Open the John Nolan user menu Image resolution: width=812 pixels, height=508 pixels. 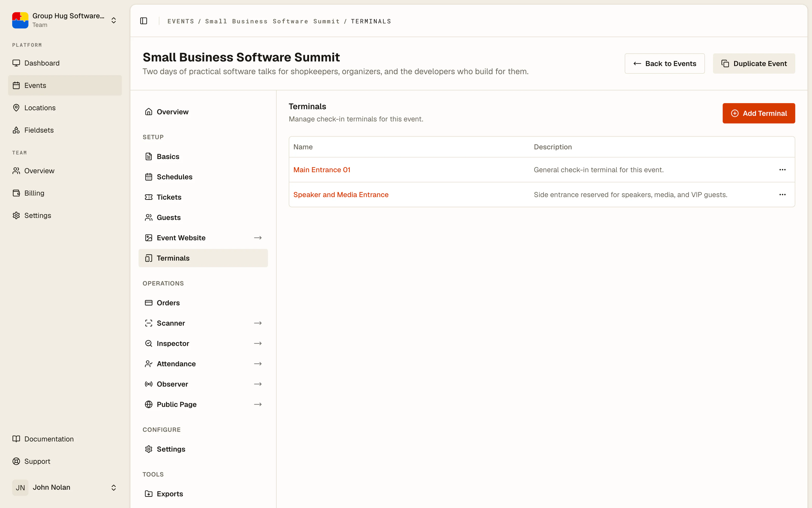[x=65, y=487]
